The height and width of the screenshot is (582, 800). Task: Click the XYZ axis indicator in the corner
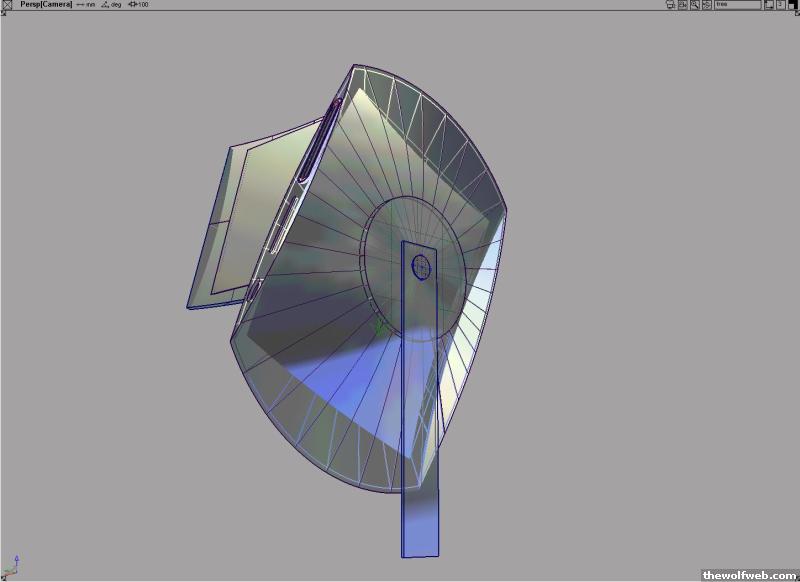14,567
